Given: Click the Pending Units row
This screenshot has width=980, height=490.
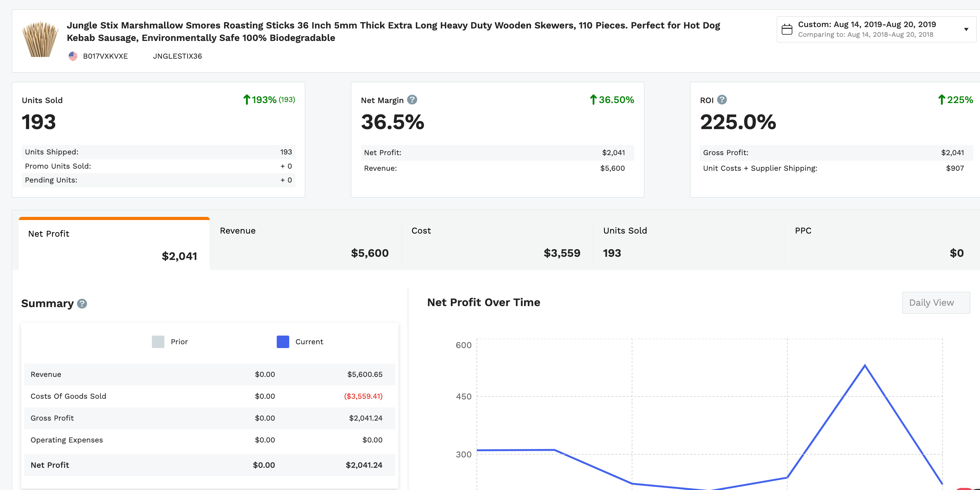Looking at the screenshot, I should 158,180.
